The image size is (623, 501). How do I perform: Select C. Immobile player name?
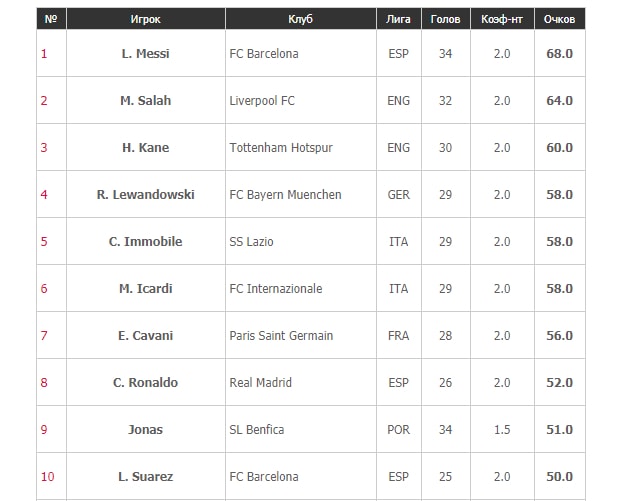point(145,241)
